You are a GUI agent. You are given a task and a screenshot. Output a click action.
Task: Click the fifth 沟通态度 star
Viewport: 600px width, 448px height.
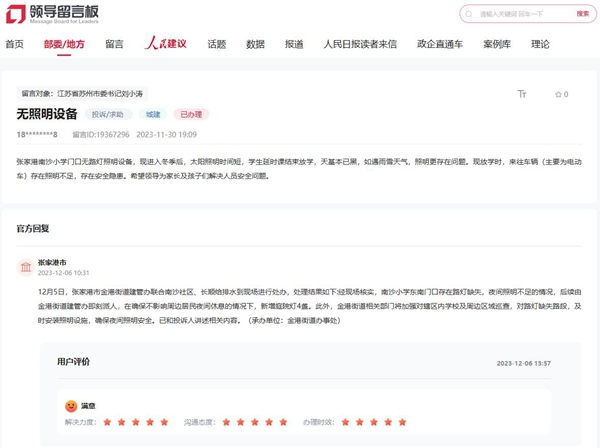pyautogui.click(x=283, y=422)
